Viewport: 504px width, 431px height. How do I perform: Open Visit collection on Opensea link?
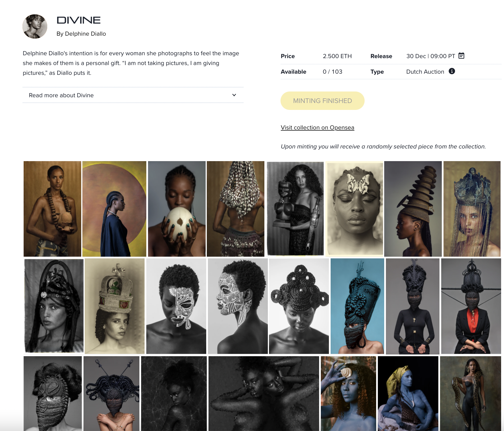317,127
